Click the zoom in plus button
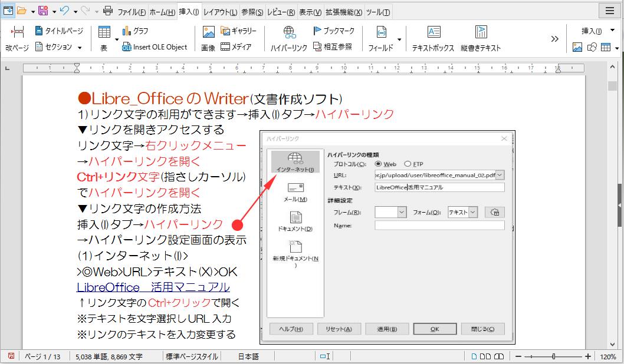 pyautogui.click(x=588, y=356)
